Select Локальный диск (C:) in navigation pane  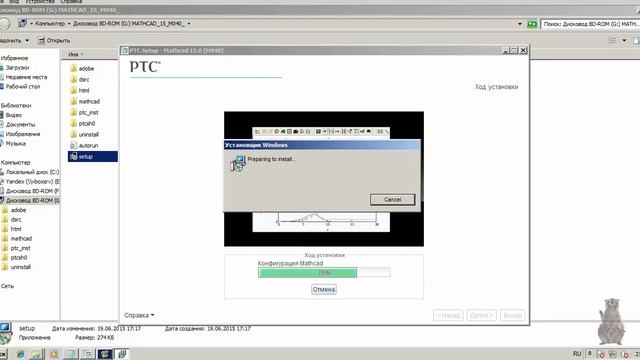pos(32,172)
